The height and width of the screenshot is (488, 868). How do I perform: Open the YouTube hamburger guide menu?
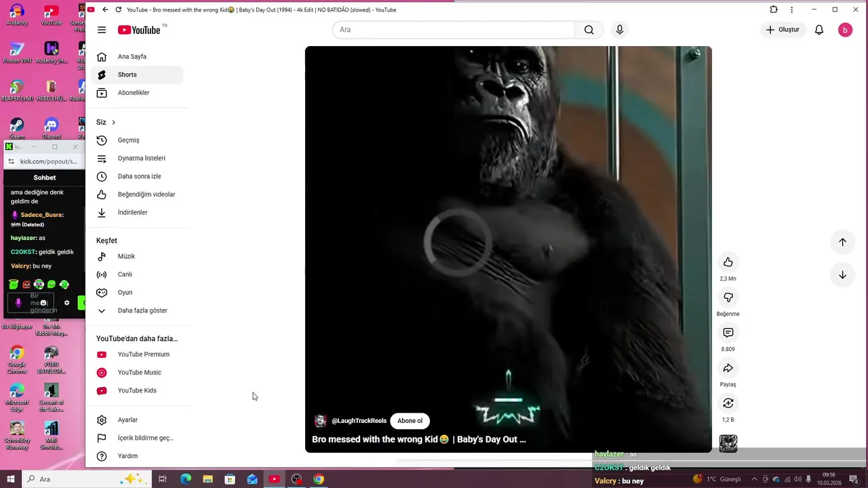(102, 30)
